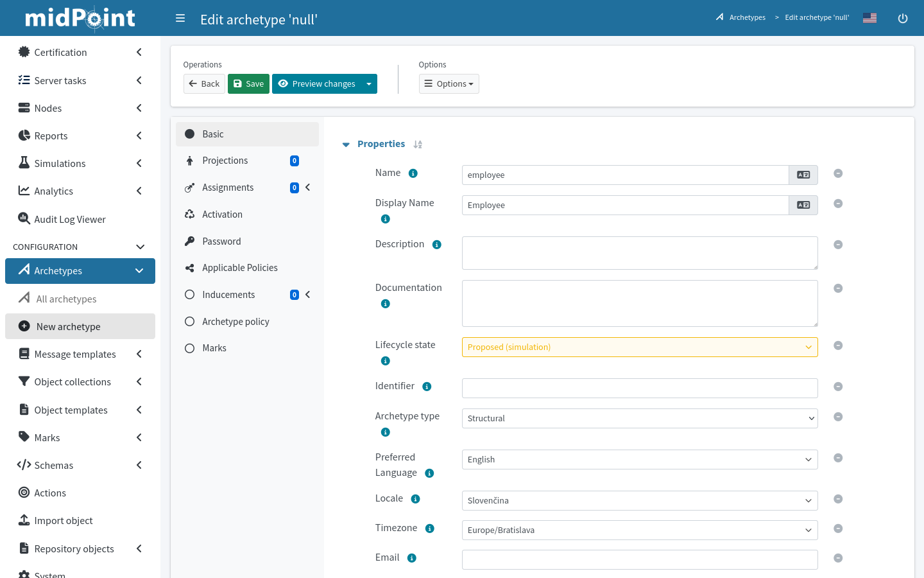The height and width of the screenshot is (578, 924).
Task: Click the sort icon beside Properties heading
Action: click(x=418, y=144)
